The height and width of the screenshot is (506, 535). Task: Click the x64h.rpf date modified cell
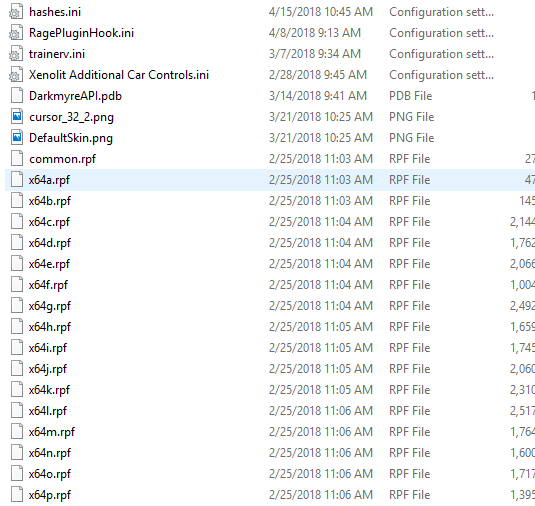(320, 327)
